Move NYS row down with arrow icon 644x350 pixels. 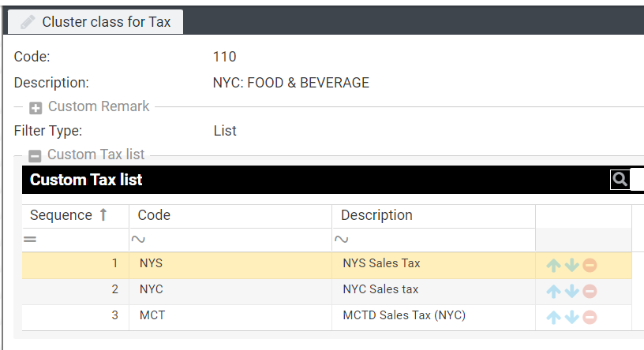pyautogui.click(x=571, y=266)
